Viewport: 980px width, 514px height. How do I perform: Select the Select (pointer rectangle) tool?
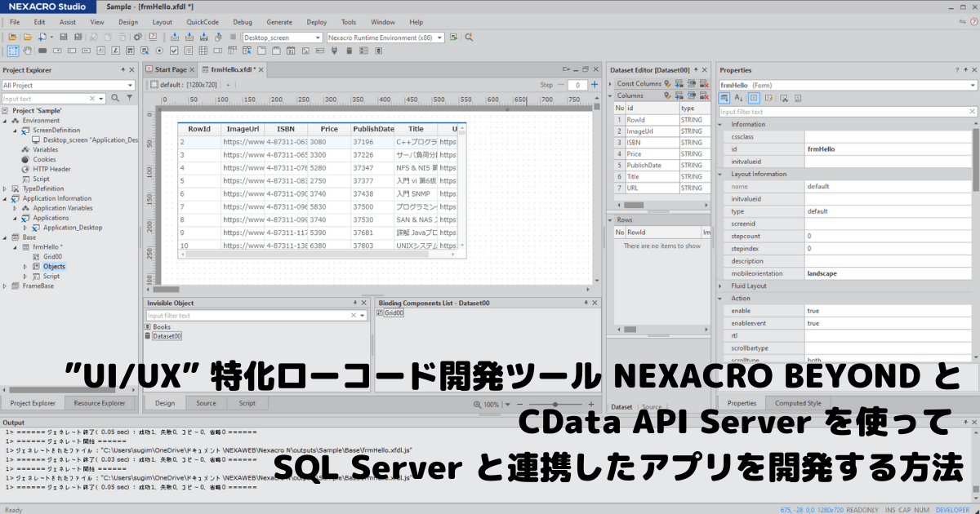pyautogui.click(x=12, y=51)
